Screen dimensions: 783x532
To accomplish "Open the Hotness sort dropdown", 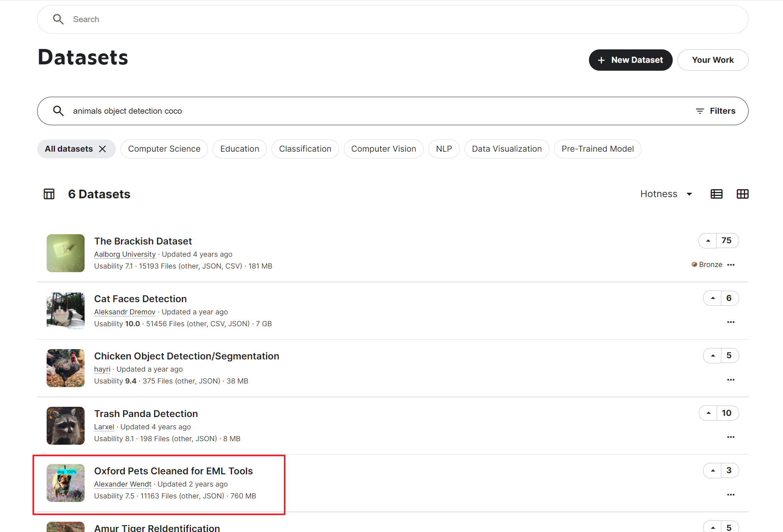I will point(666,194).
